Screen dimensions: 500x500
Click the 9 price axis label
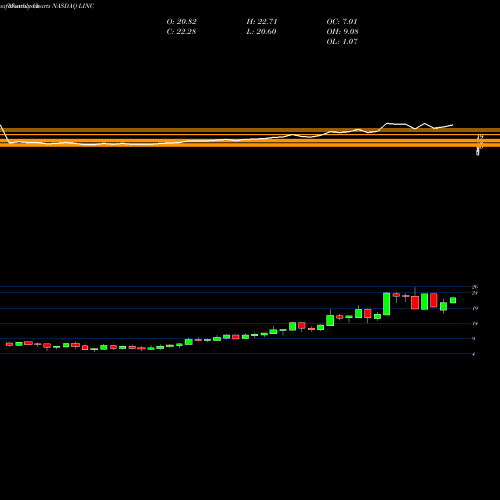click(x=474, y=339)
